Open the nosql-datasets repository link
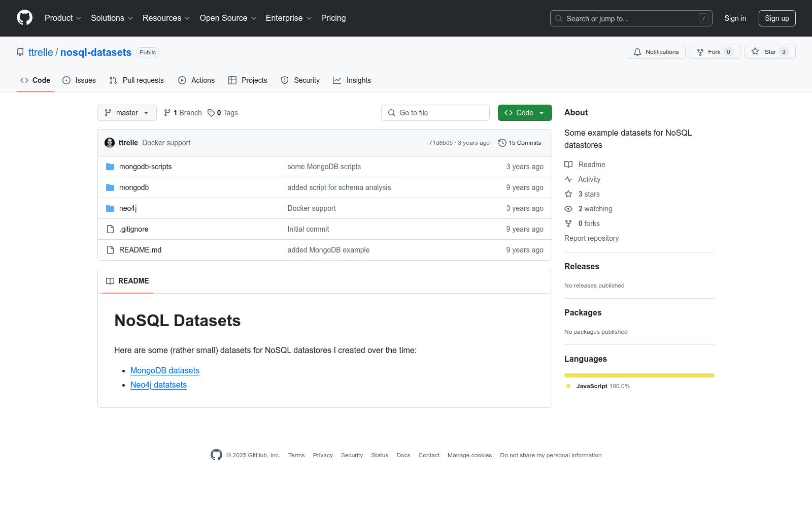Image resolution: width=812 pixels, height=508 pixels. (96, 52)
